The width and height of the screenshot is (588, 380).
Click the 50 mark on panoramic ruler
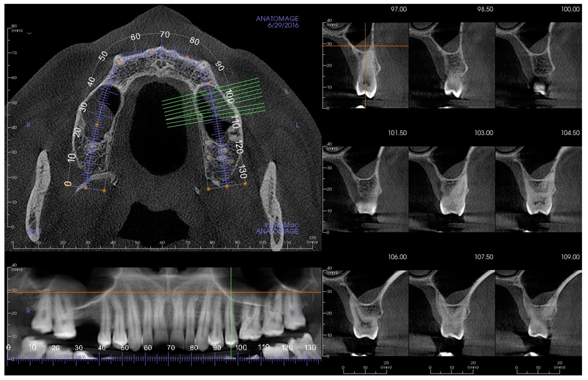[x=125, y=348]
